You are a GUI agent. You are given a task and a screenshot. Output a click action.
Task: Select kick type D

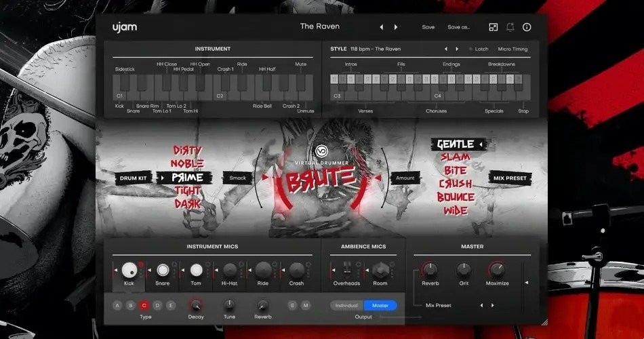coord(157,305)
